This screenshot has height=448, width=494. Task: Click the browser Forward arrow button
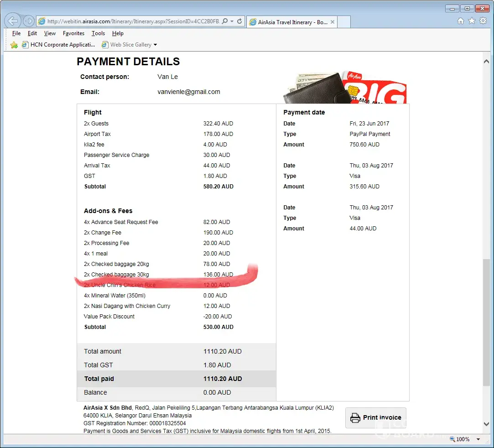click(x=29, y=21)
